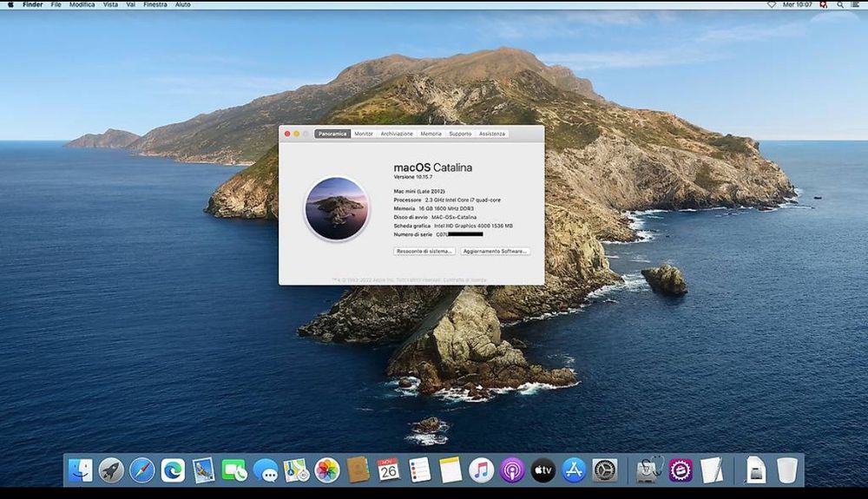Open the Mail stamp icon in Dock
Screen dimensions: 868x499
[204, 470]
